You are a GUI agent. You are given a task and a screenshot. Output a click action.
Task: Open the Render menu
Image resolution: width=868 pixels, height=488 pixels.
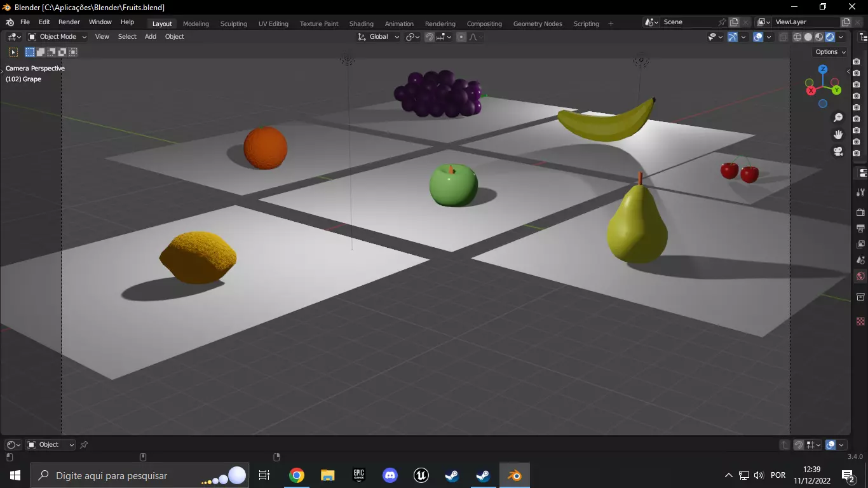pyautogui.click(x=69, y=22)
